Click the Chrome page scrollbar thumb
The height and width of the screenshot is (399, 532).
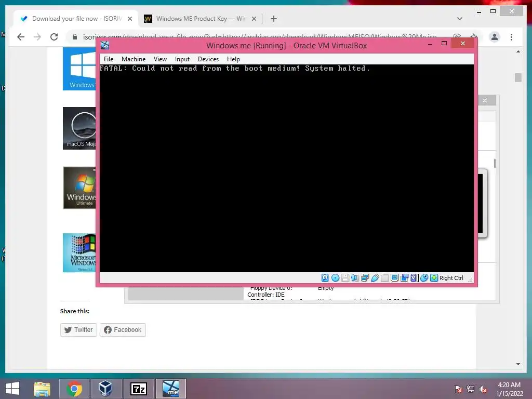518,78
